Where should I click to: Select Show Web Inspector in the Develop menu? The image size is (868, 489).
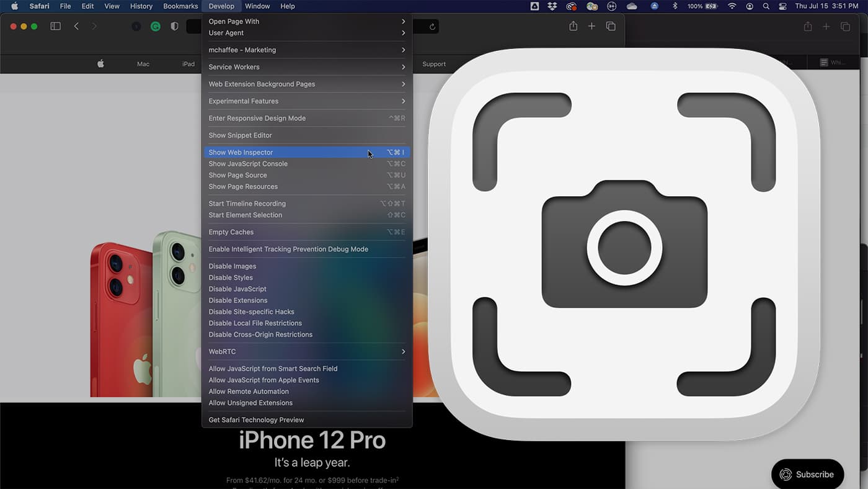click(x=241, y=152)
